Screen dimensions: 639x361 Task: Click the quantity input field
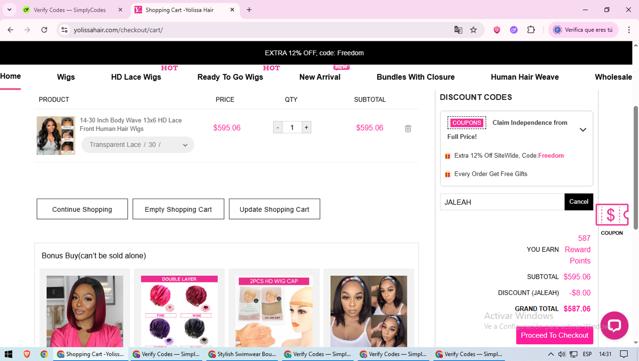coord(292,128)
